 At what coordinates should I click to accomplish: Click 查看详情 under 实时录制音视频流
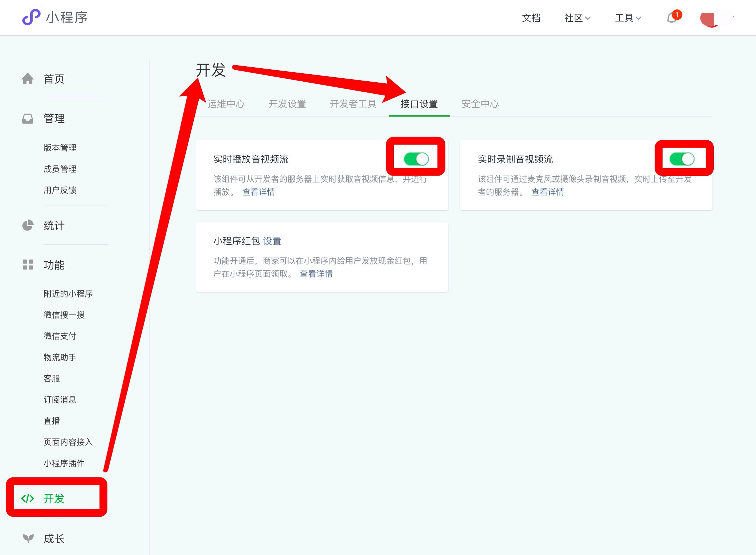tap(548, 192)
